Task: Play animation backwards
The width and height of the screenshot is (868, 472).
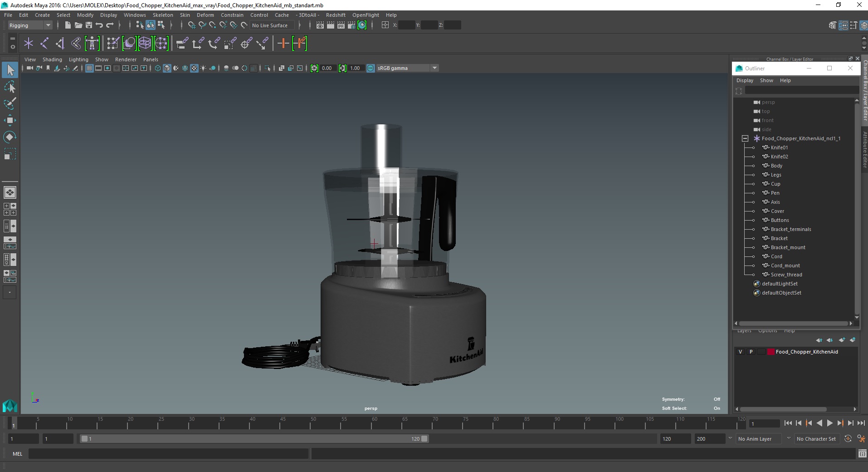Action: click(x=819, y=423)
